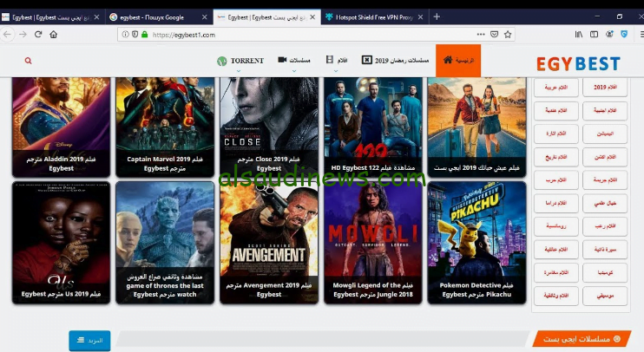644x352 pixels.
Task: Click the video camera series icon
Action: (282, 60)
